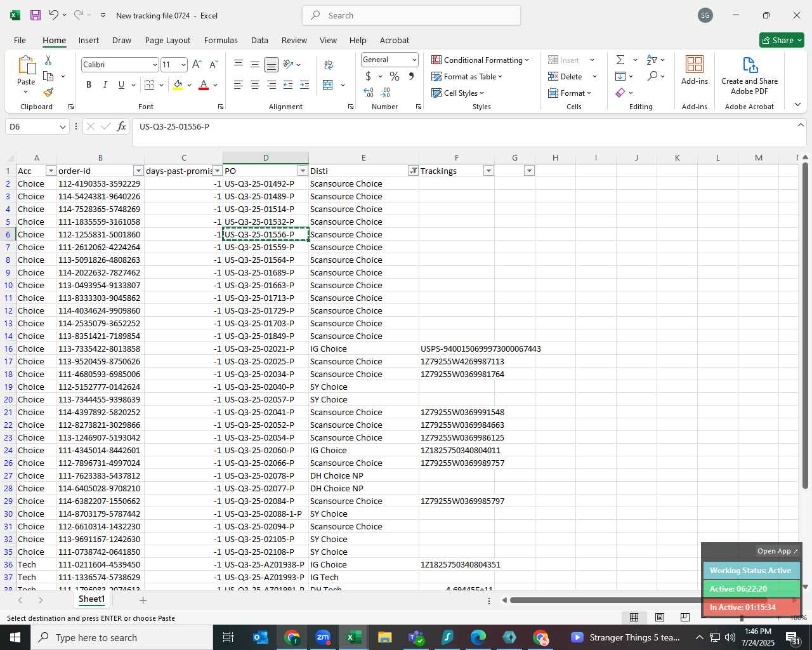This screenshot has height=650, width=812.
Task: Click the Wrap Text icon
Action: [x=329, y=64]
